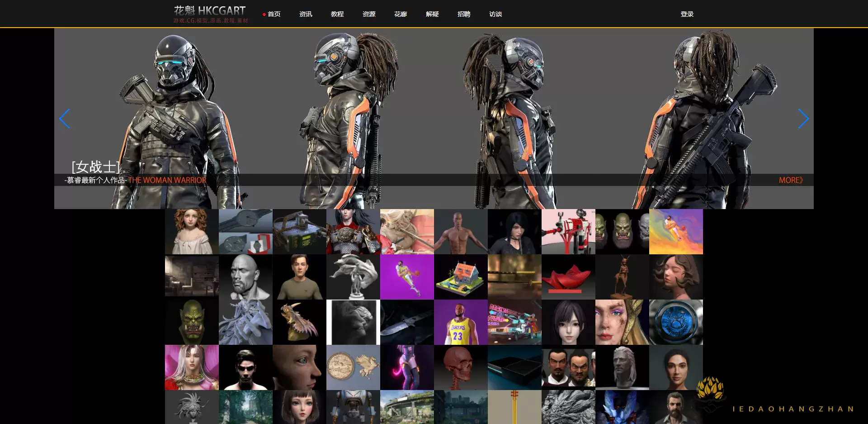Click the right carousel arrow
This screenshot has width=868, height=424.
(803, 119)
